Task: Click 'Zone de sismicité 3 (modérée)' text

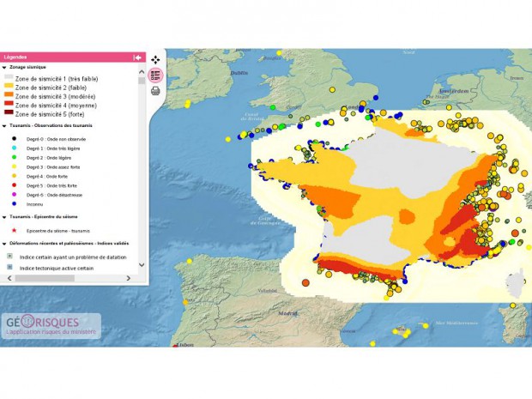Action: point(55,97)
